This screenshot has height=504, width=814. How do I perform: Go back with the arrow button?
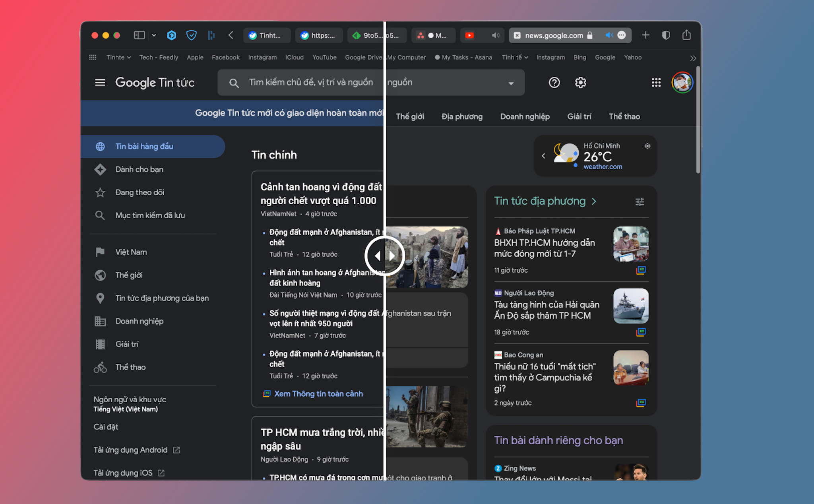(x=231, y=35)
